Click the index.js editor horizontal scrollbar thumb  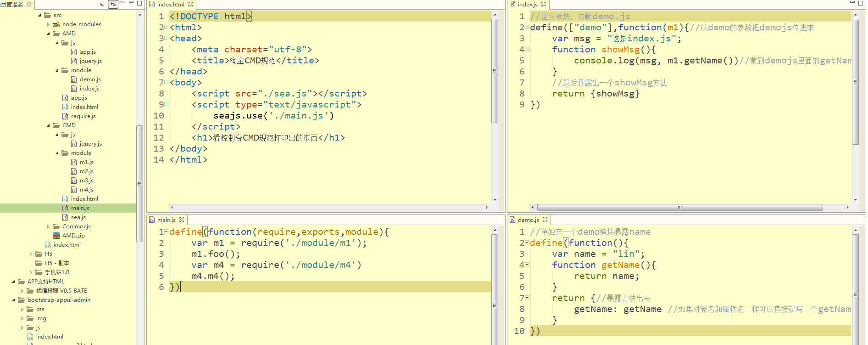pyautogui.click(x=680, y=207)
